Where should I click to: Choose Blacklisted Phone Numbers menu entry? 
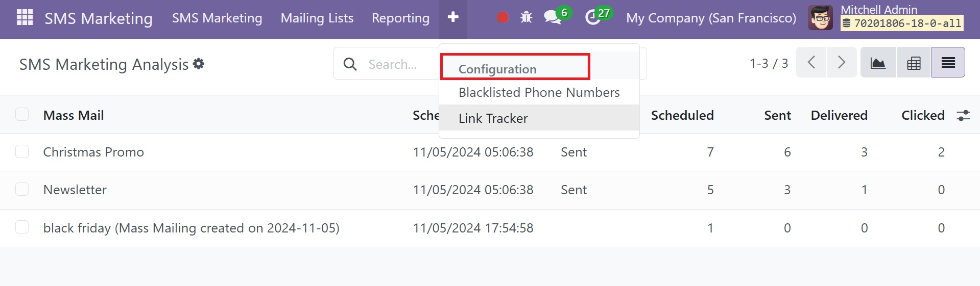(539, 92)
